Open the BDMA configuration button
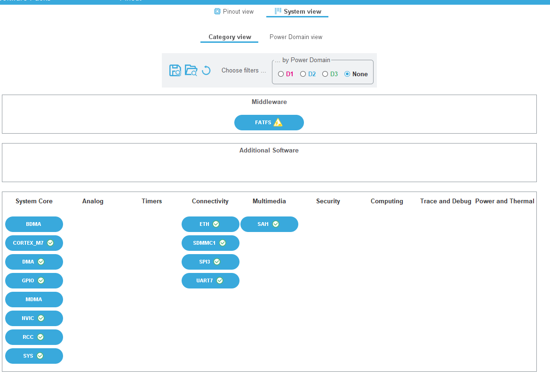The width and height of the screenshot is (550, 392). 34,224
